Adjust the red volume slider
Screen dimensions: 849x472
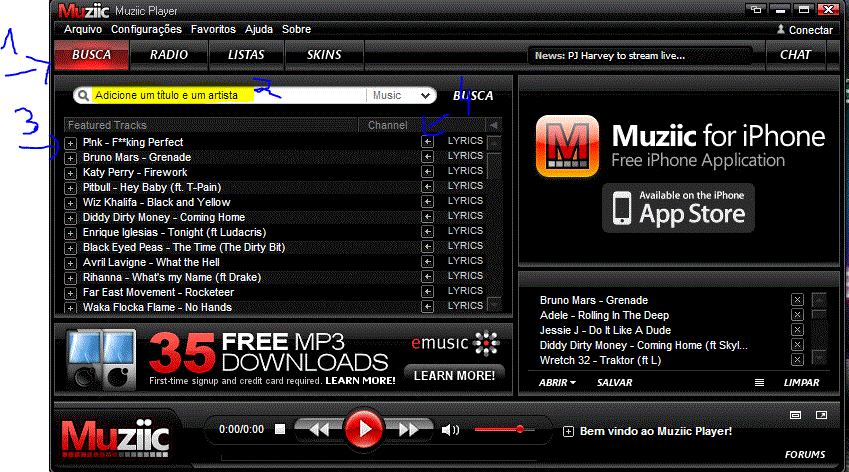click(x=504, y=429)
